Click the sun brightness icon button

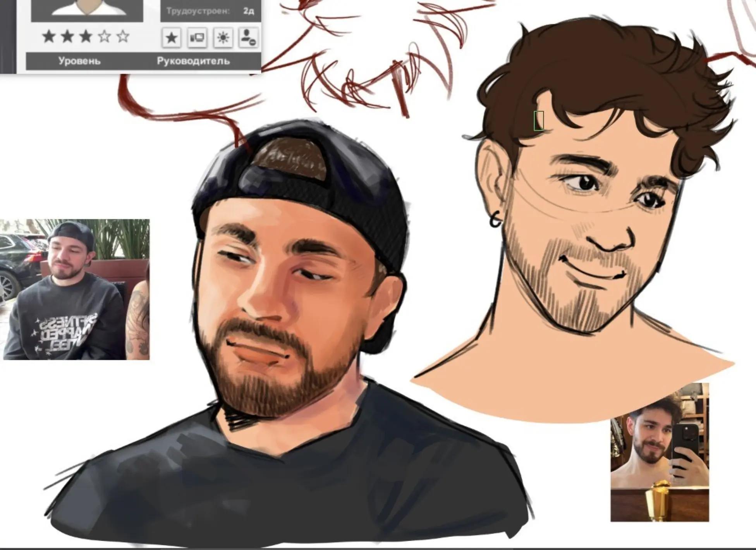click(223, 38)
